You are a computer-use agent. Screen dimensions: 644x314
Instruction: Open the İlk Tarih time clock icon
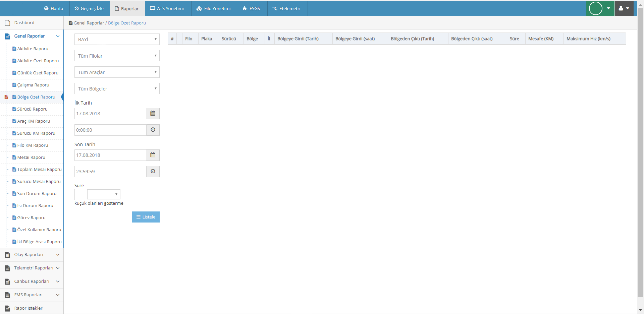click(153, 130)
